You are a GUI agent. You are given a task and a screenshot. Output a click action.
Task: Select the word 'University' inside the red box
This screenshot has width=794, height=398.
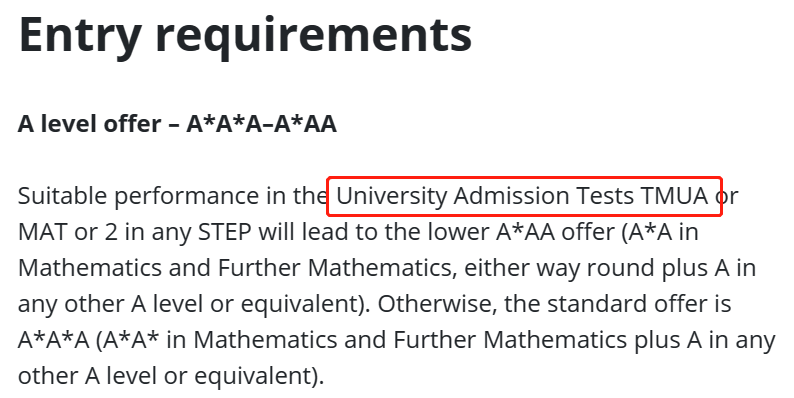pyautogui.click(x=391, y=196)
